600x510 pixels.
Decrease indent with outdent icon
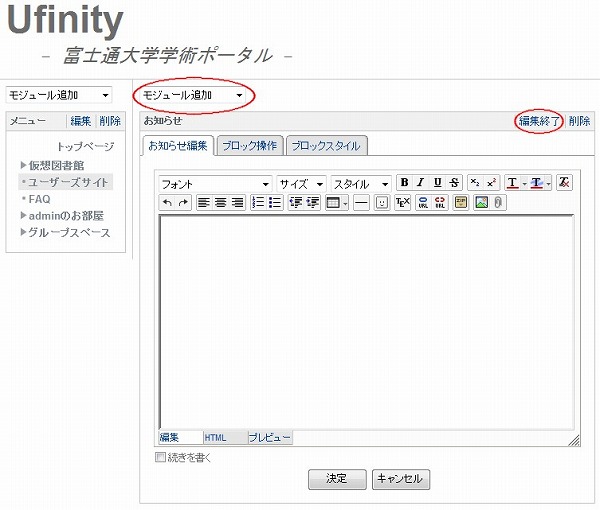(x=296, y=202)
